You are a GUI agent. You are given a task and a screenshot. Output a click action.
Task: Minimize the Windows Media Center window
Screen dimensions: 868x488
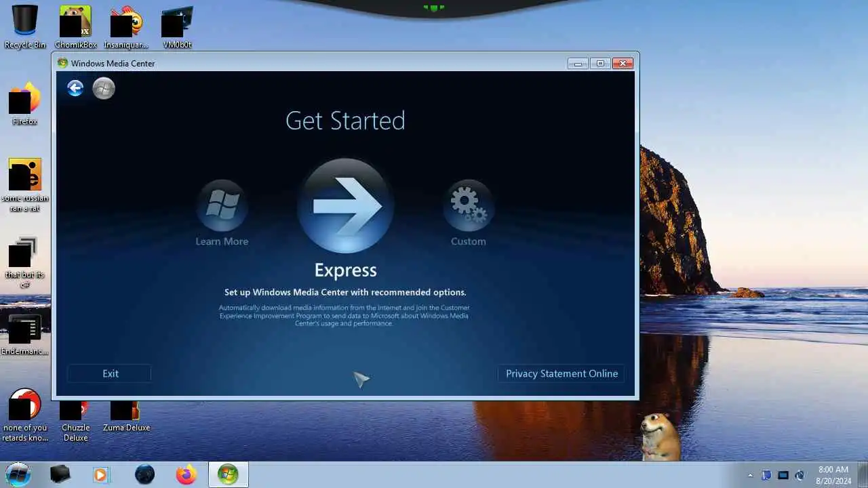pos(578,63)
